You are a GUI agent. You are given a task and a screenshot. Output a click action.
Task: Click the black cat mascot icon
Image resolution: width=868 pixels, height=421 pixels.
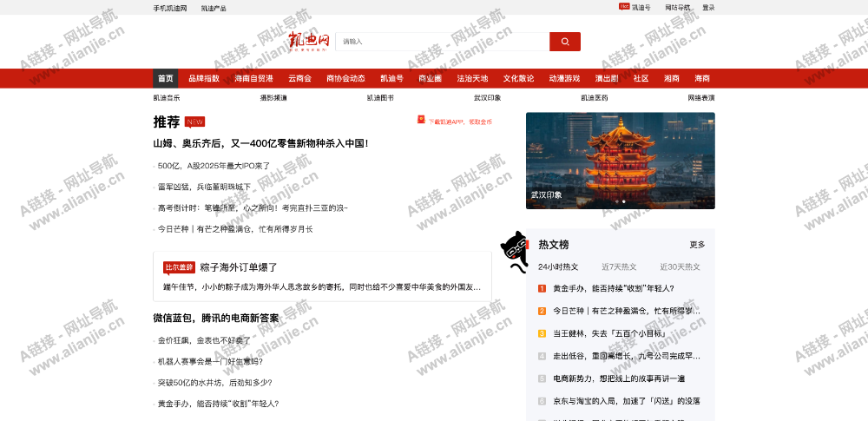tap(514, 252)
